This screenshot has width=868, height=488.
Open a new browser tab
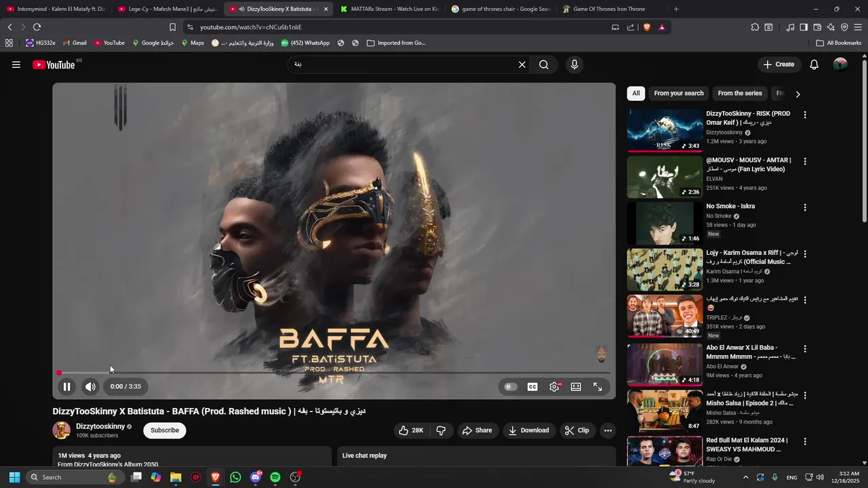click(x=676, y=9)
